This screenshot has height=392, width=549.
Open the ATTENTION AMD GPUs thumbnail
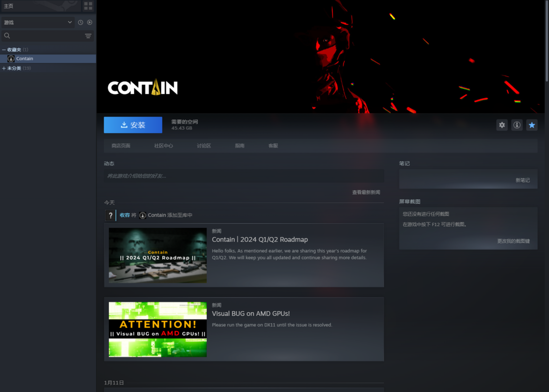(158, 329)
